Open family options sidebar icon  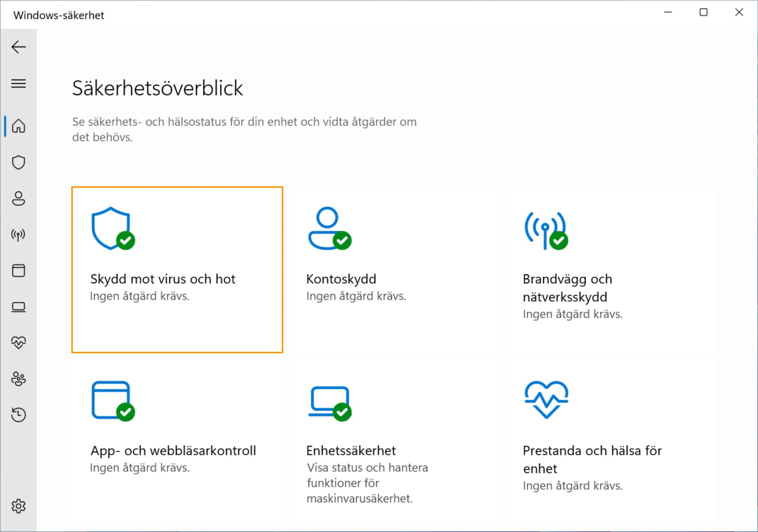pos(19,379)
